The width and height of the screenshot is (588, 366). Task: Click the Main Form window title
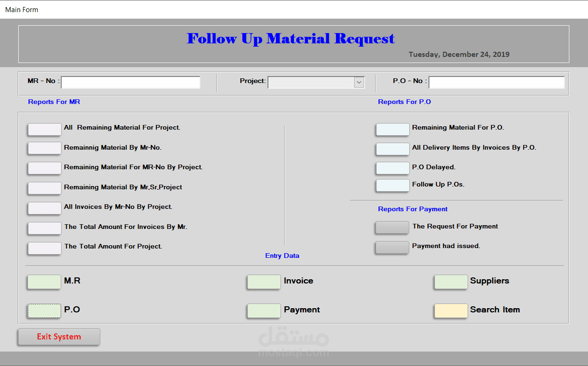[x=22, y=9]
